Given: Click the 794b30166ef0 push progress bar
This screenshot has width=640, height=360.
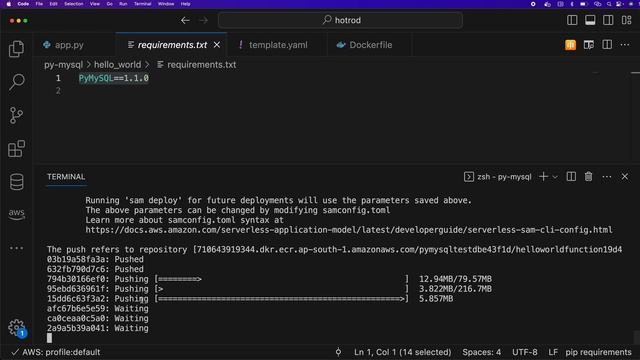Looking at the screenshot, I should [x=282, y=279].
